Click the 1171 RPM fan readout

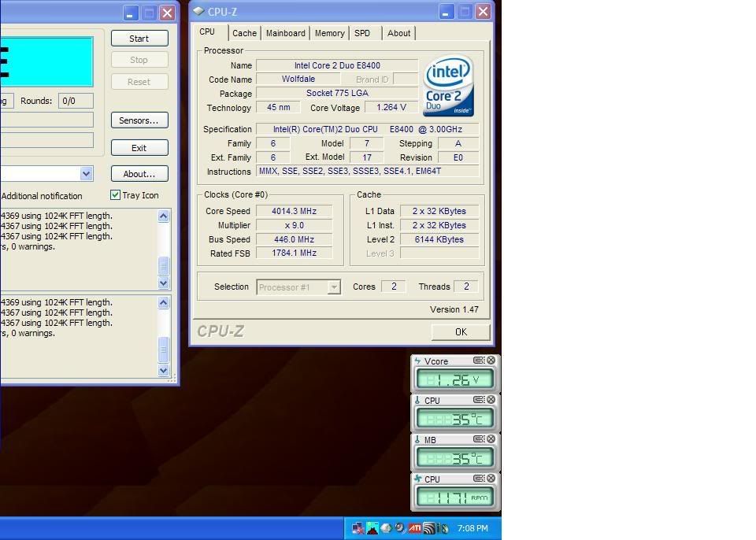tap(454, 497)
